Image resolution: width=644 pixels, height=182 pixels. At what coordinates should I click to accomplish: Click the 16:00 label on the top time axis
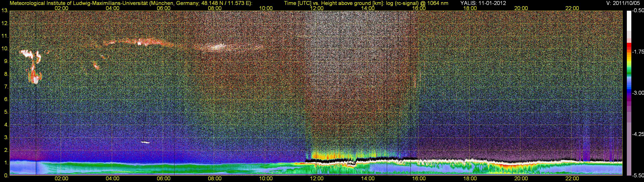pos(419,8)
